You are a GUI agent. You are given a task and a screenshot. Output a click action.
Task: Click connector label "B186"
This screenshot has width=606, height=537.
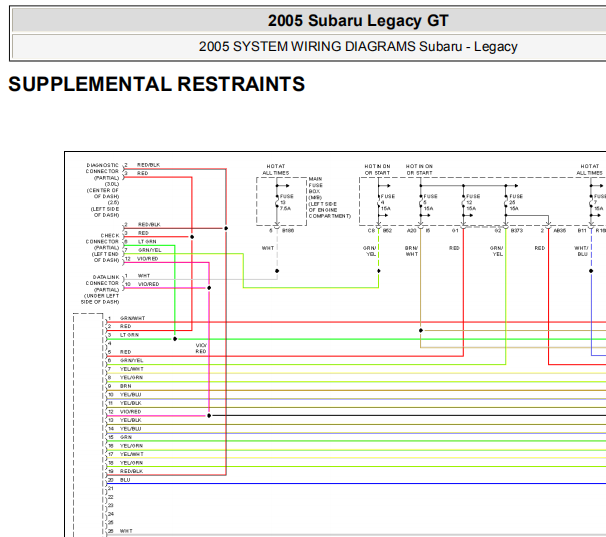[x=288, y=231]
